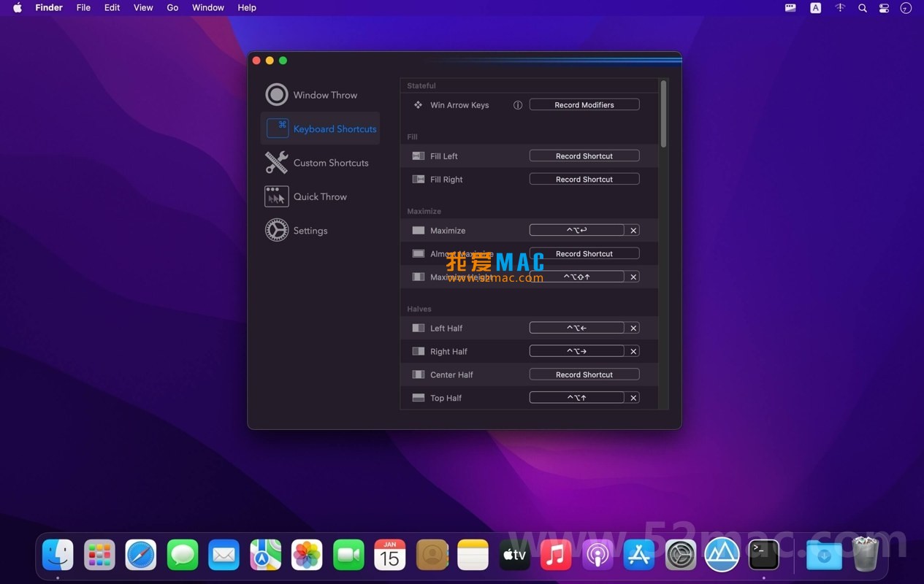Clear the Maximize shortcut

(x=634, y=231)
